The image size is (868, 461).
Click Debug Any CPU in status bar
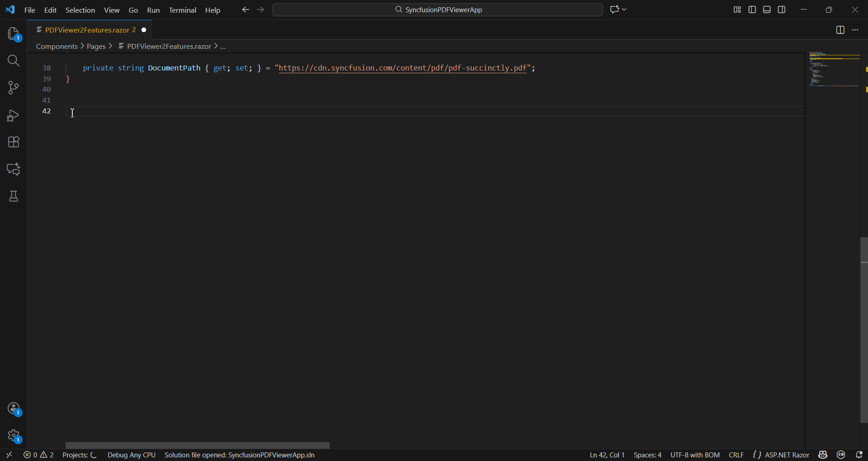(131, 455)
